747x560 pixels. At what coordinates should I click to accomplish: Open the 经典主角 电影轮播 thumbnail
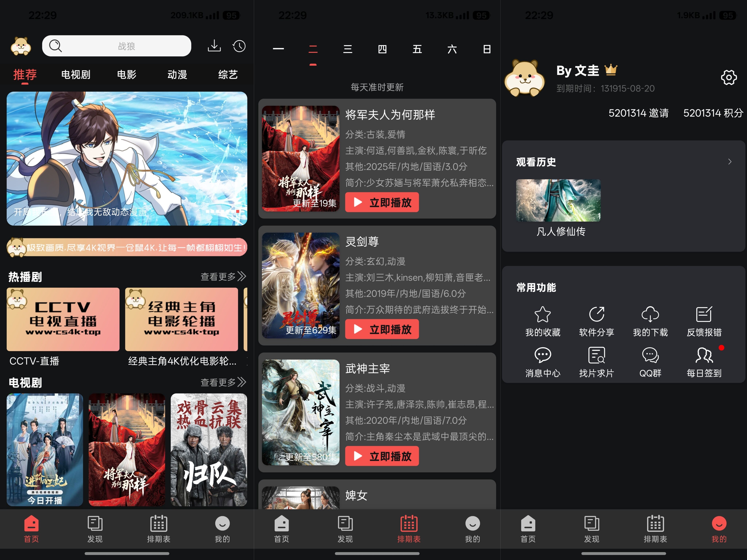pos(182,319)
